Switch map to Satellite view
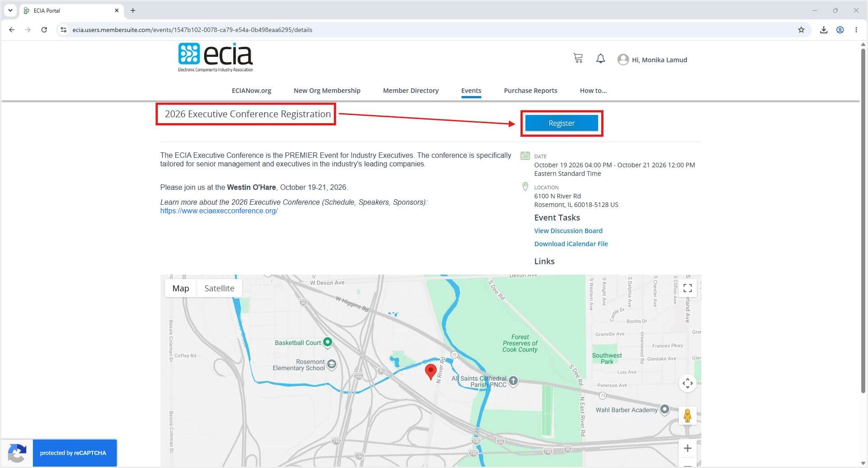 219,288
